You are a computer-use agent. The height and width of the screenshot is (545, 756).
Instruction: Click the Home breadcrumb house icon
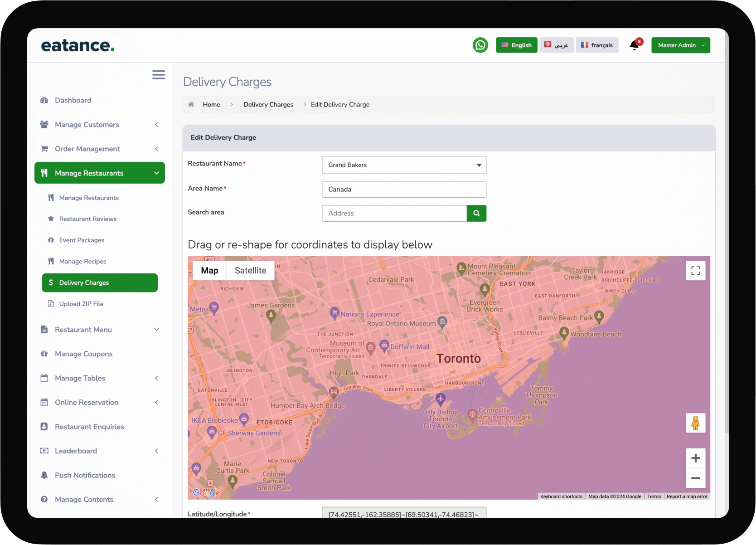point(191,104)
